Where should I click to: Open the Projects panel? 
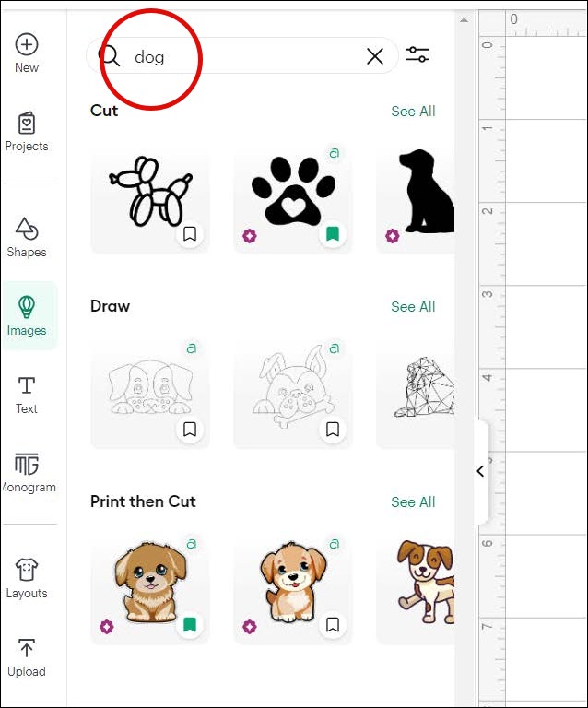coord(27,132)
